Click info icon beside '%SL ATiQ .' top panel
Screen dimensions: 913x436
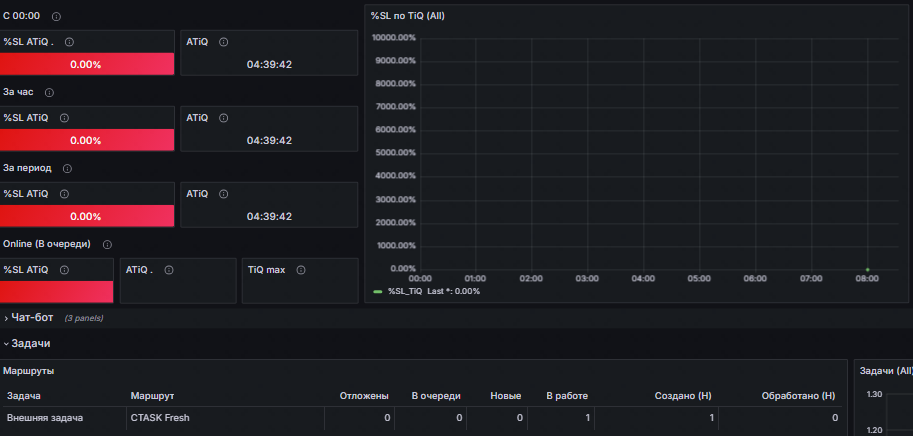point(69,42)
